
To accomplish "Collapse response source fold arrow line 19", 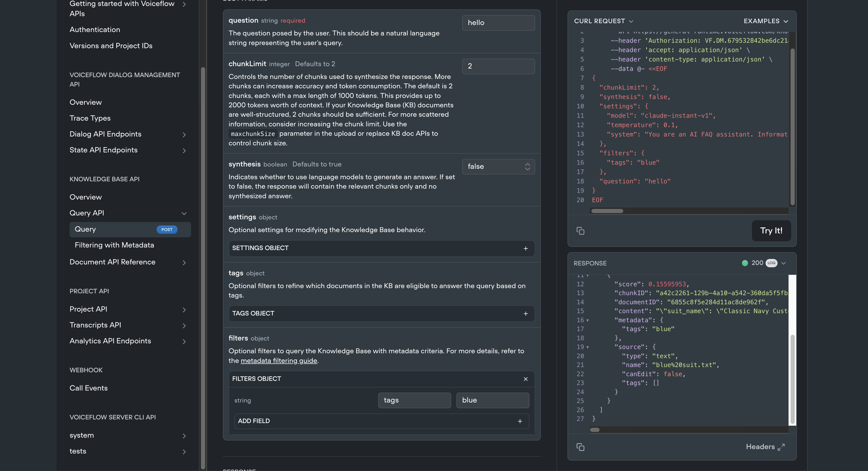I will tap(588, 347).
